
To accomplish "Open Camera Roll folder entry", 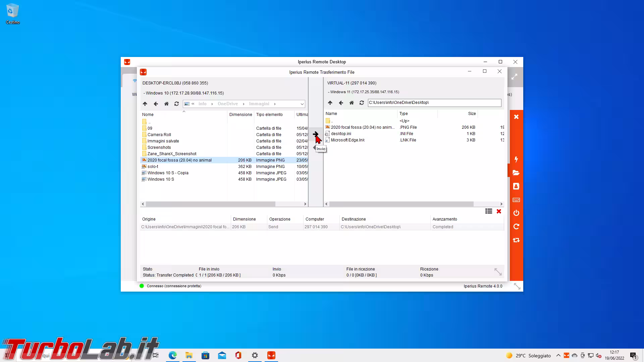I will coord(159,135).
